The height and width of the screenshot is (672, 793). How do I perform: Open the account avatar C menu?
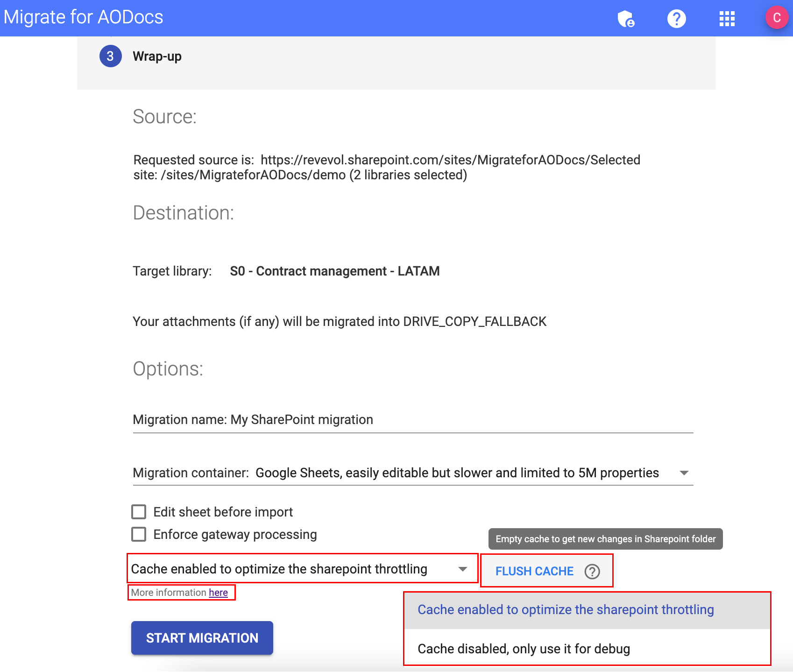[x=776, y=18]
